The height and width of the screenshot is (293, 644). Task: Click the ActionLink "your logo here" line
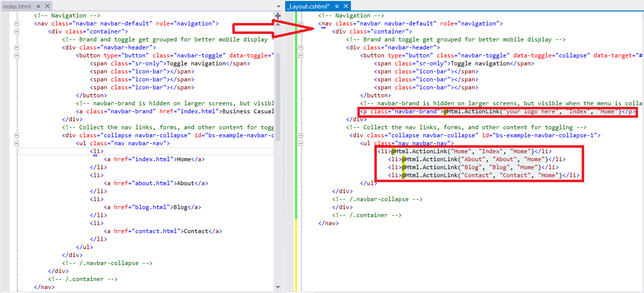[x=498, y=111]
